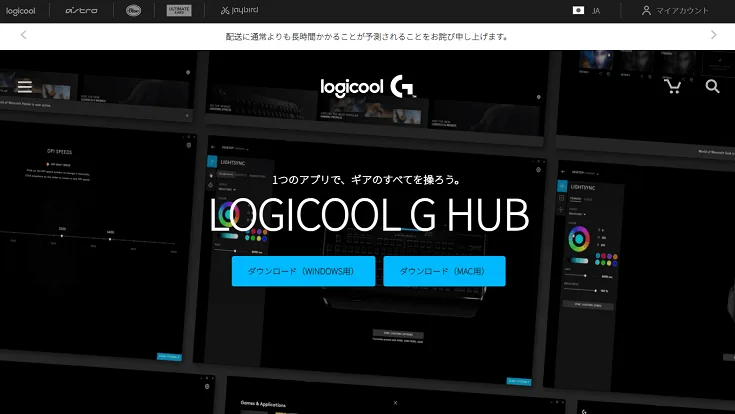Open the hamburger navigation menu
This screenshot has height=414, width=735.
[25, 86]
